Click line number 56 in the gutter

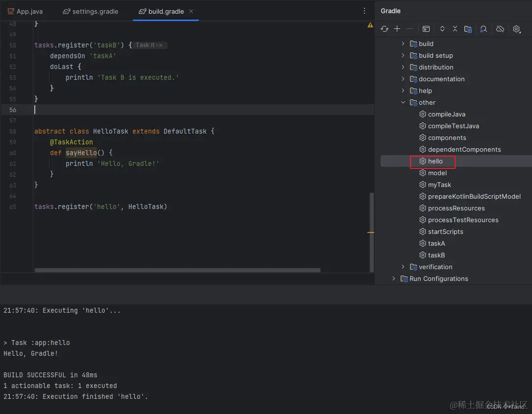click(13, 110)
